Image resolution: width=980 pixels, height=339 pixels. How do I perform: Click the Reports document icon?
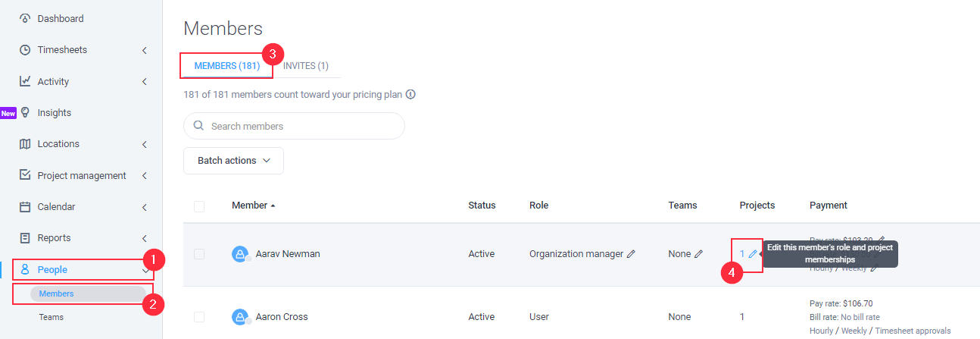pyautogui.click(x=25, y=238)
